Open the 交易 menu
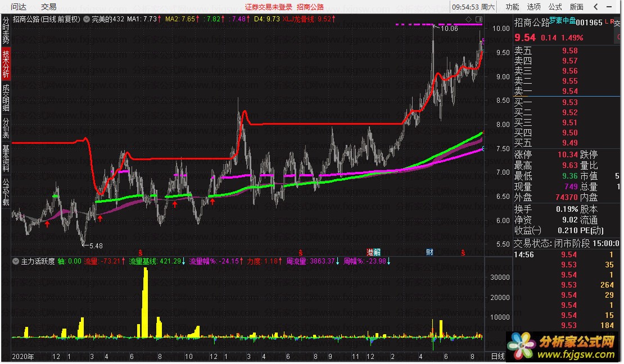 [x=48, y=7]
